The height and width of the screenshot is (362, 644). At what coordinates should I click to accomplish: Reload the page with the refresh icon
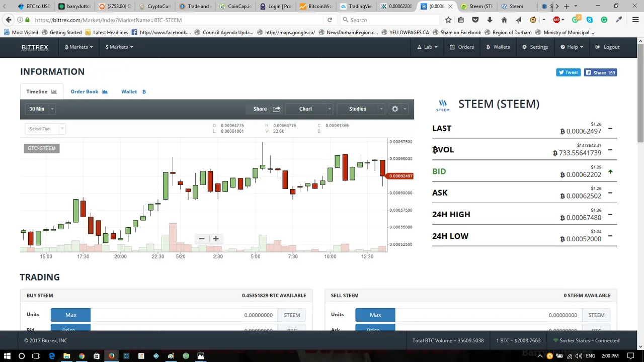tap(330, 20)
